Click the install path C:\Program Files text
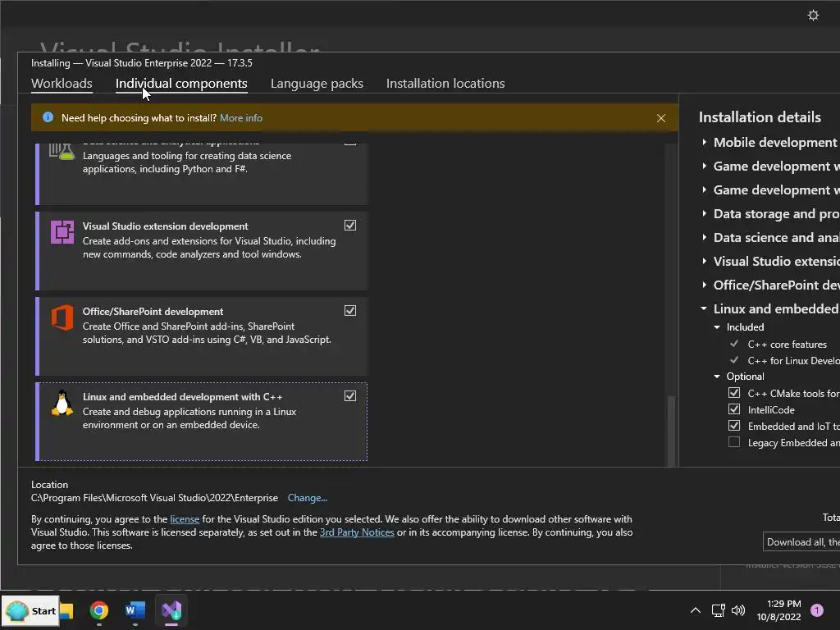 tap(154, 498)
